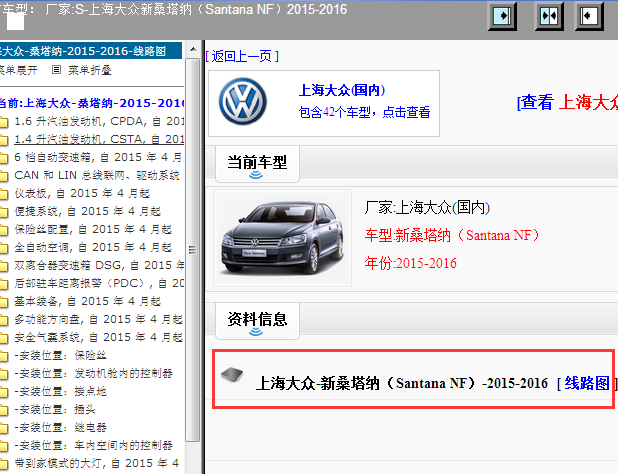Open folder icon for 保险丝配置

click(x=3, y=230)
